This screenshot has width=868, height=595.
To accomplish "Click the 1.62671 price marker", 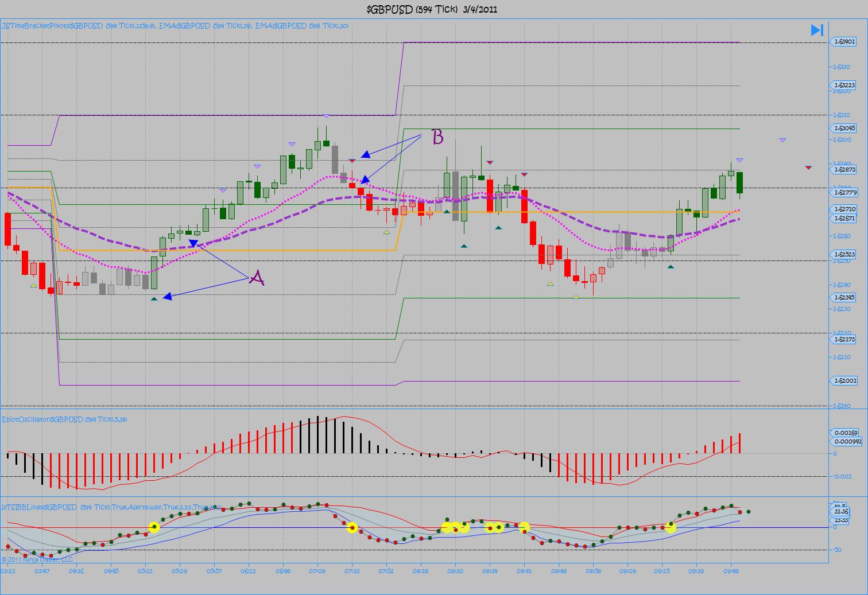I will pos(844,219).
